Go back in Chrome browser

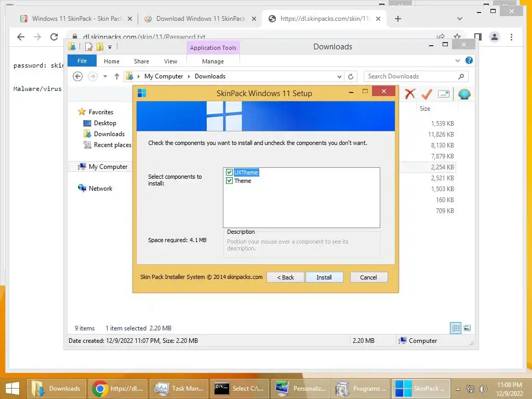pos(21,37)
